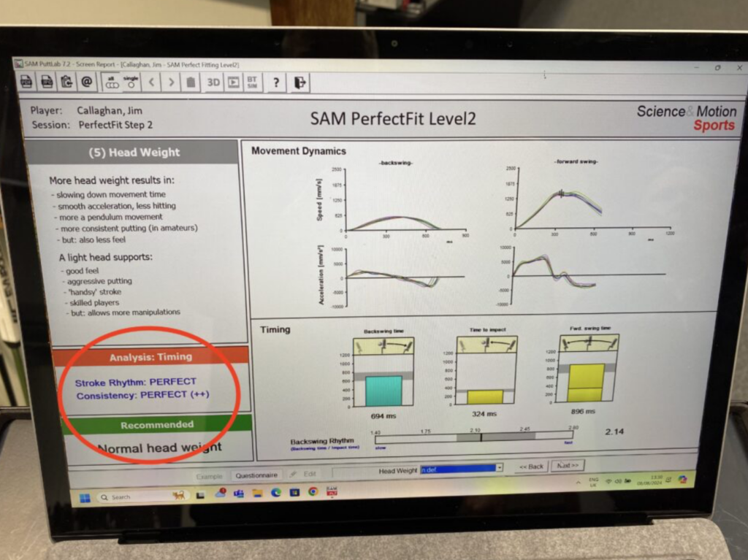Image resolution: width=748 pixels, height=560 pixels.
Task: Click the player name 'Callaghan, Jim'
Action: [x=110, y=111]
